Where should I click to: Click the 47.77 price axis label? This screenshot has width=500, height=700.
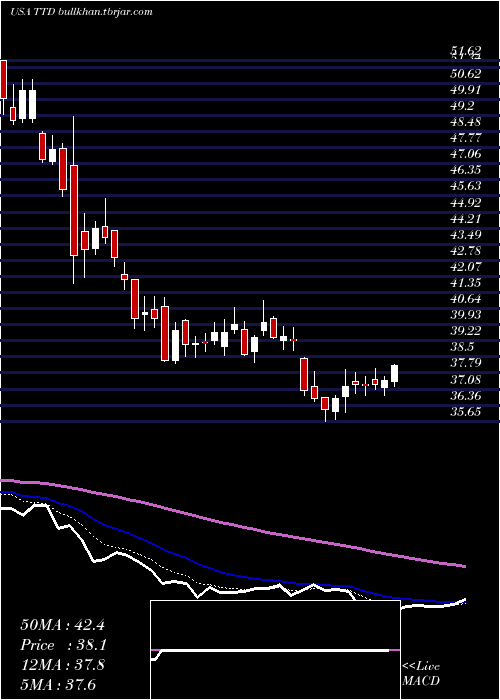tap(466, 138)
